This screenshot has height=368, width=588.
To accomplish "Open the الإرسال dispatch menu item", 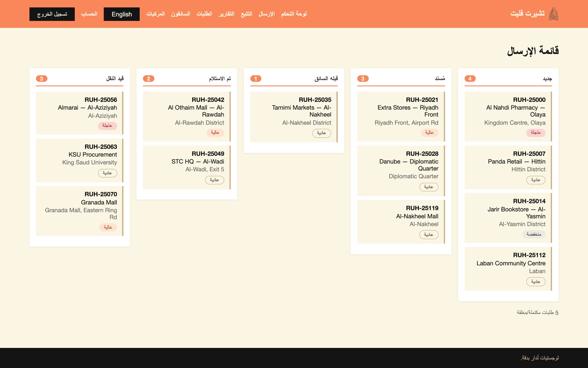I will [x=267, y=14].
